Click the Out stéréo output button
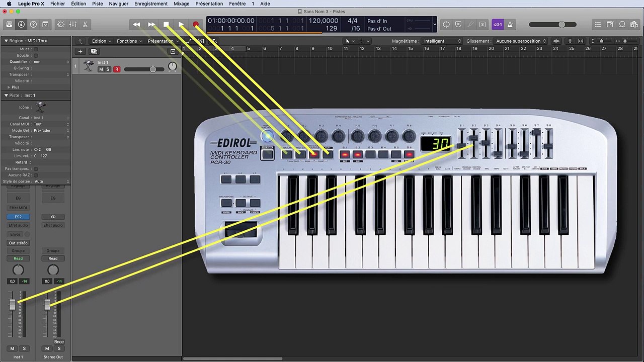Image resolution: width=644 pixels, height=362 pixels. click(18, 243)
